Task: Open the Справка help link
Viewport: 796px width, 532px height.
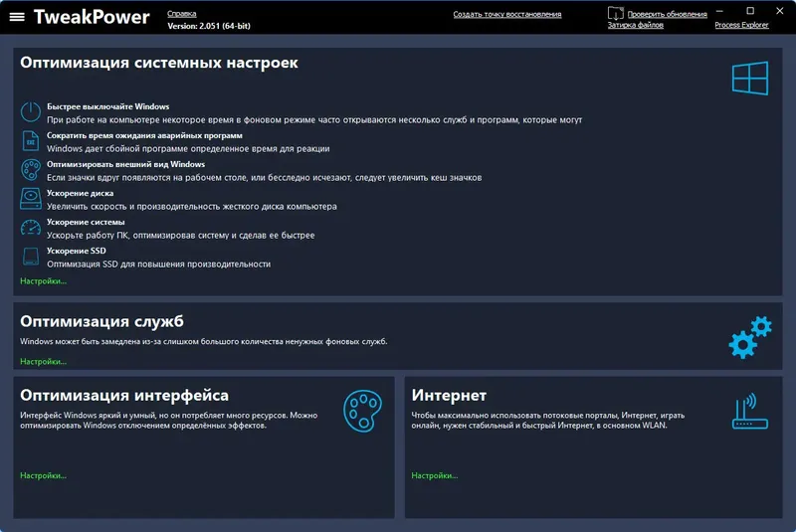Action: [182, 15]
